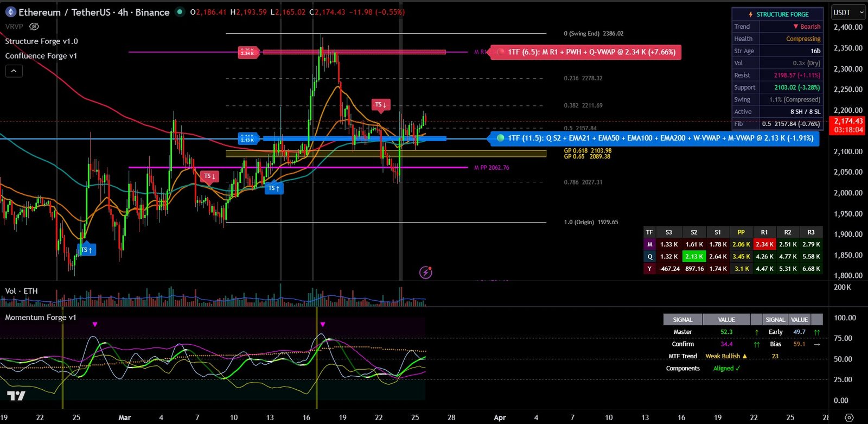Click the Y row 897.16 cell

(x=694, y=269)
